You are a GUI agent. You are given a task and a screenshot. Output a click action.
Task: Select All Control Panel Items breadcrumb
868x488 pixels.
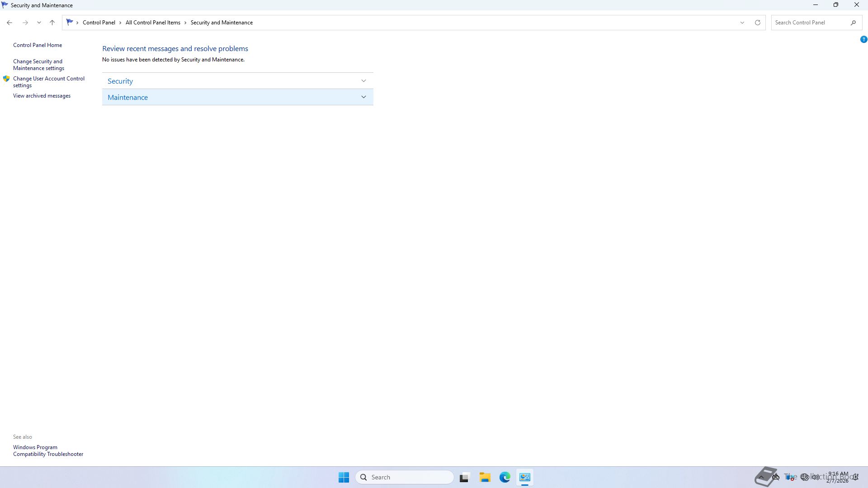(153, 23)
